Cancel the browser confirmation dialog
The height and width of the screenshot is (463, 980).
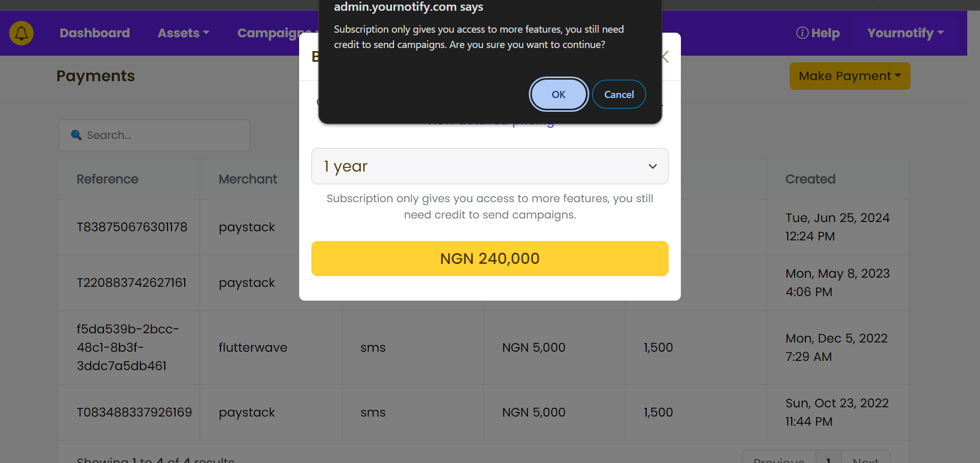point(619,94)
